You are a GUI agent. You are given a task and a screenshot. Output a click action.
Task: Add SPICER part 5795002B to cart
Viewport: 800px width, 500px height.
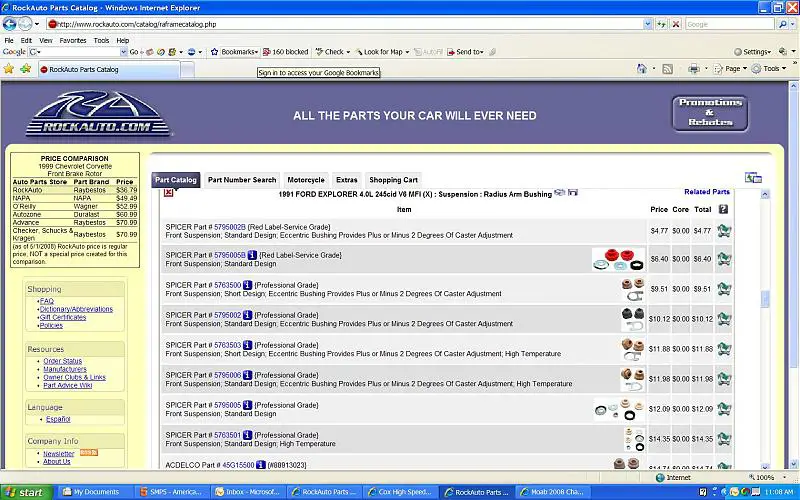coord(723,231)
